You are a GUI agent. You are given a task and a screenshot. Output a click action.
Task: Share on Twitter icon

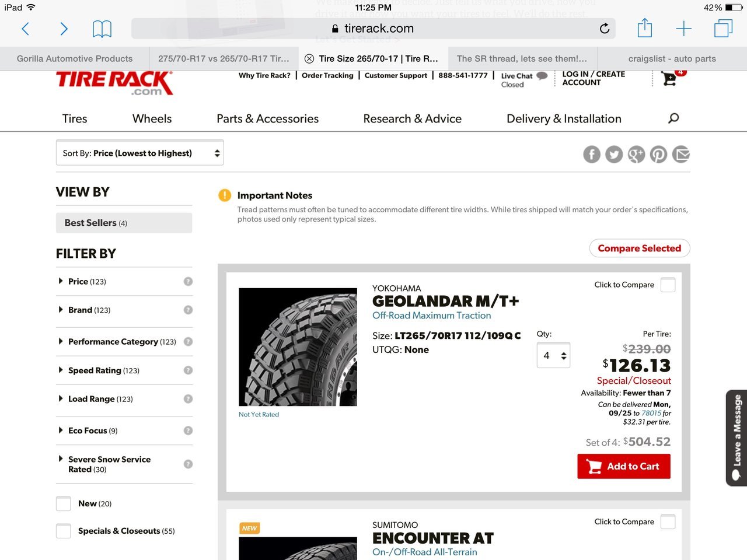614,155
